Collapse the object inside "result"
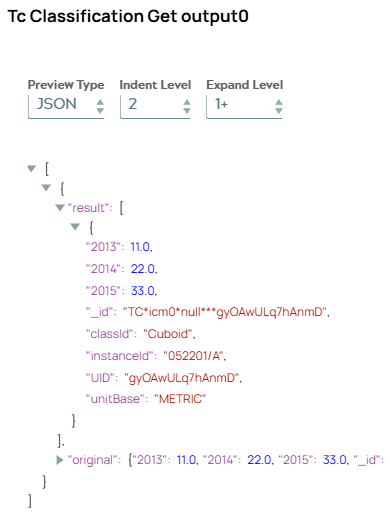390x518 pixels. click(75, 227)
